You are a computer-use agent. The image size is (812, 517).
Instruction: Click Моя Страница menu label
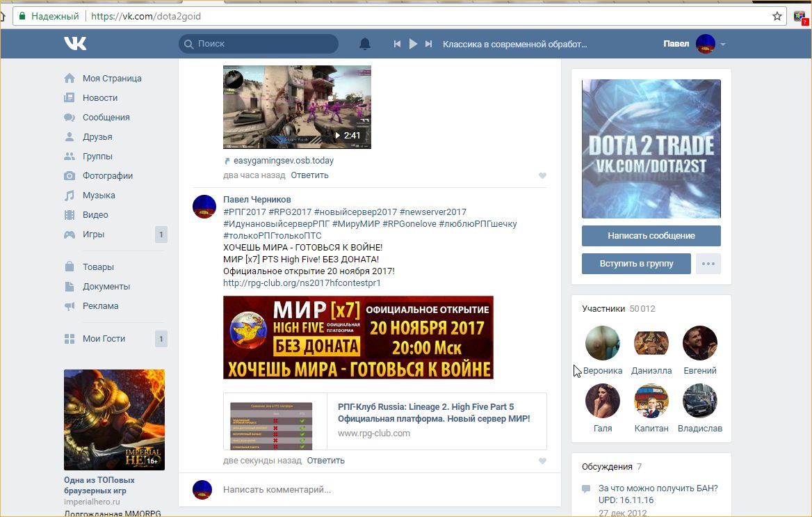tap(113, 79)
